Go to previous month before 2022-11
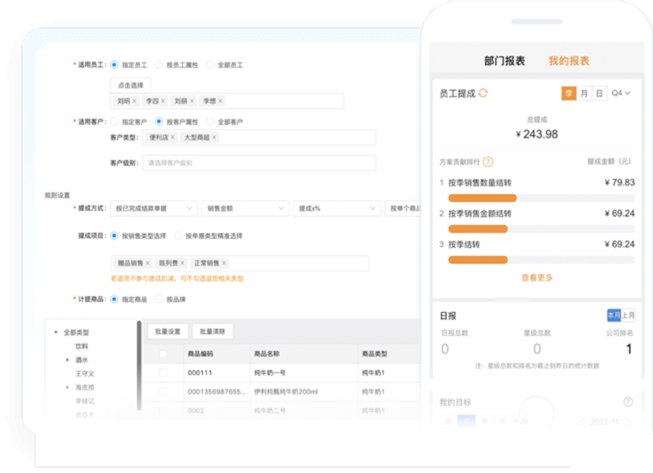Screen dimensions: 653x473 583,422
